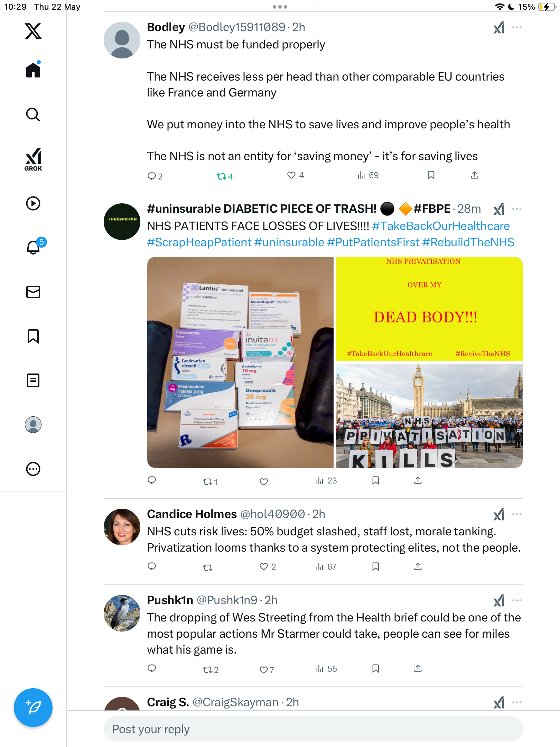Open the Search magnifier in the sidebar

(33, 114)
